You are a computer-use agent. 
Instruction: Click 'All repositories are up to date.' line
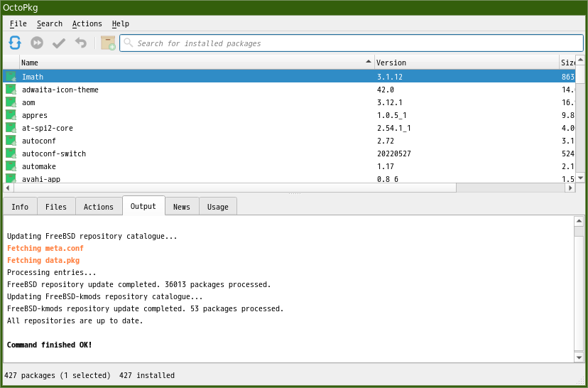click(x=75, y=320)
